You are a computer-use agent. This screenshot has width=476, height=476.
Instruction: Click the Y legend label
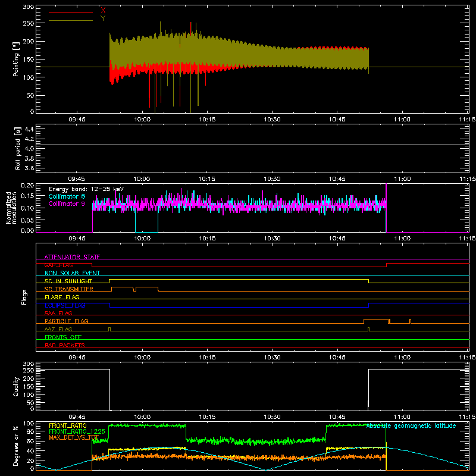(103, 18)
